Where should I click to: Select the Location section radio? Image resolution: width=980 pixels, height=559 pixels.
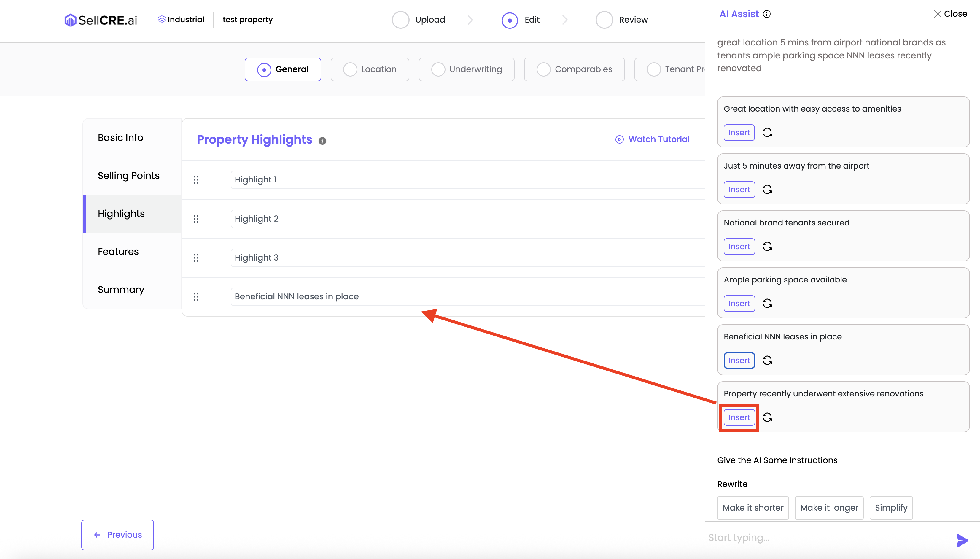click(350, 69)
